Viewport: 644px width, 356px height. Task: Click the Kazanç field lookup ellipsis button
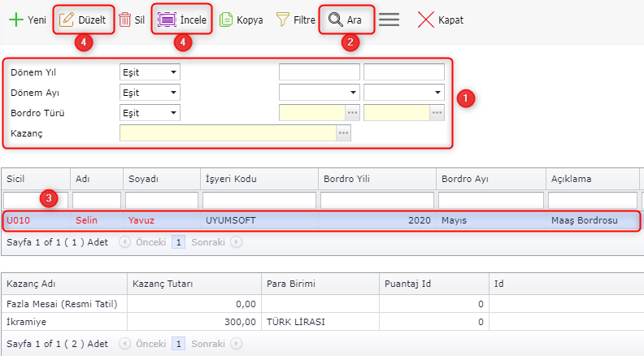(343, 132)
